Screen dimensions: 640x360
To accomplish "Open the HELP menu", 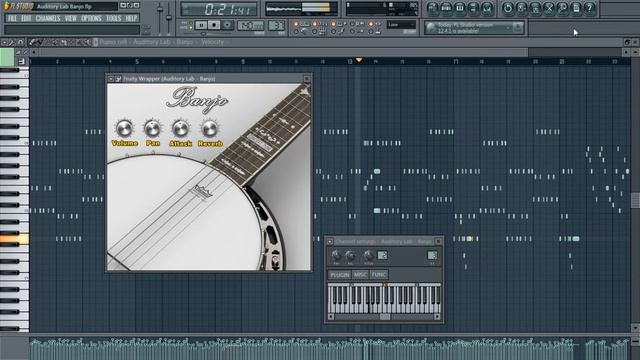I will click(131, 18).
